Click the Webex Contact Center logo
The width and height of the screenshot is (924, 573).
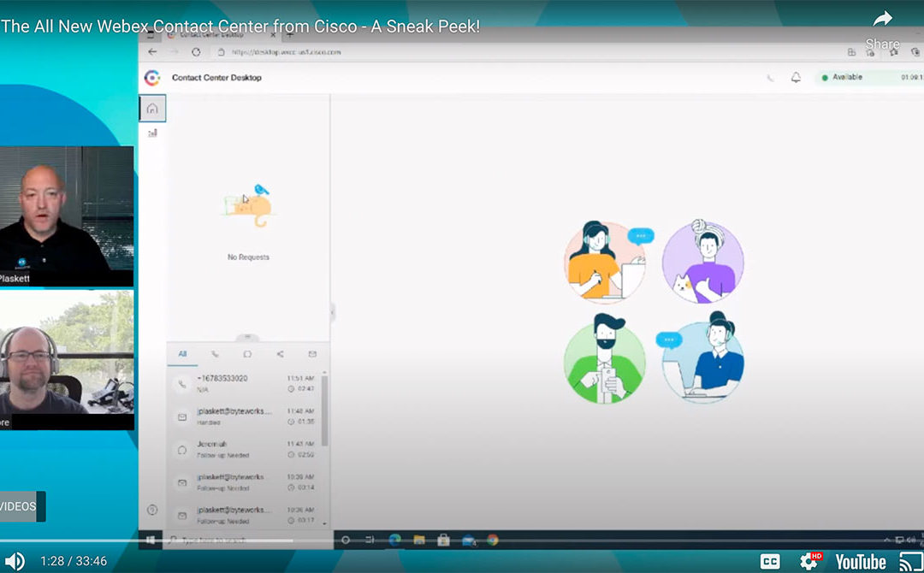[152, 78]
